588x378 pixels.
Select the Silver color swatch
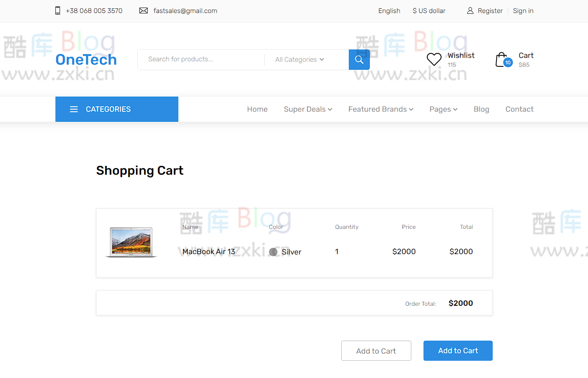point(273,252)
